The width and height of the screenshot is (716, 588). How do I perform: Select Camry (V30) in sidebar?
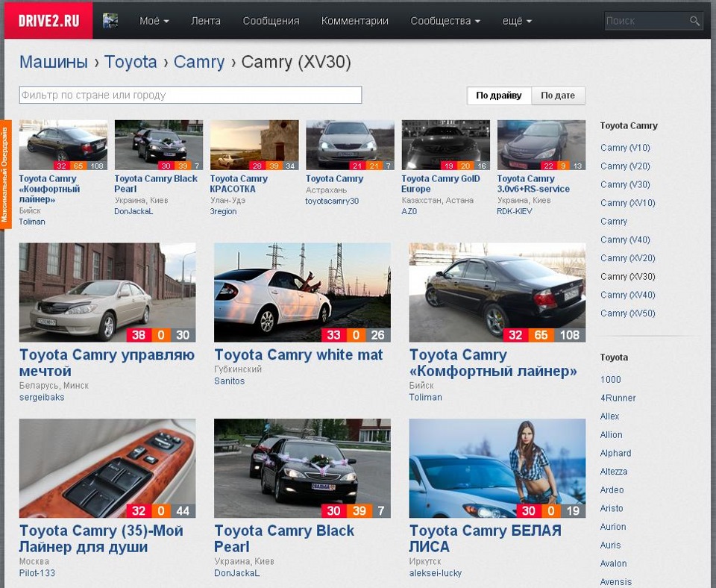625,184
